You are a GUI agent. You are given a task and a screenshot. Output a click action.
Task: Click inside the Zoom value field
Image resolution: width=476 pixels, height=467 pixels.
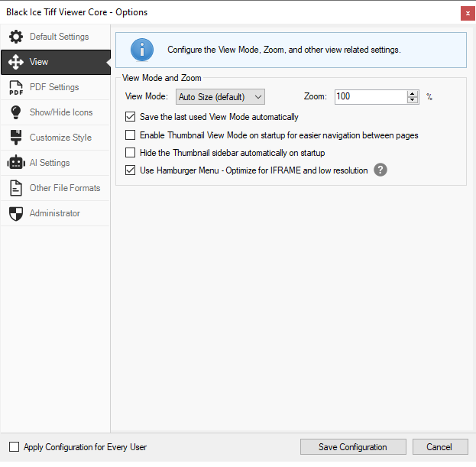coord(371,97)
